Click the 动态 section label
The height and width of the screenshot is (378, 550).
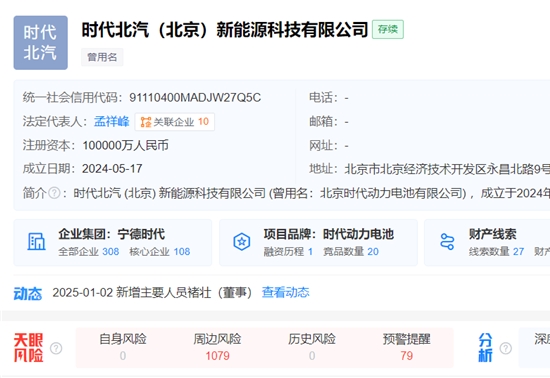tap(28, 293)
